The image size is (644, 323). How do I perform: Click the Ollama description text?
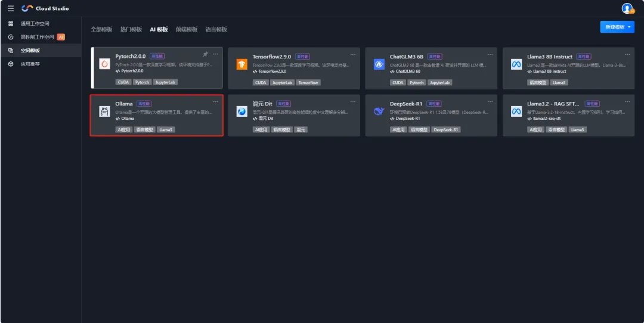163,112
